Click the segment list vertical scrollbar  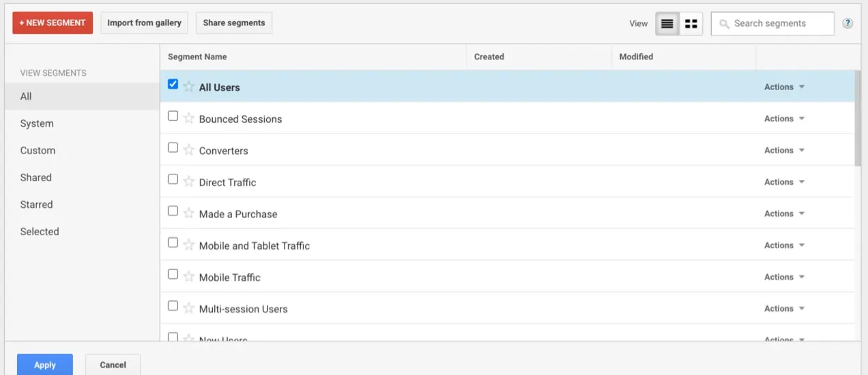point(858,117)
